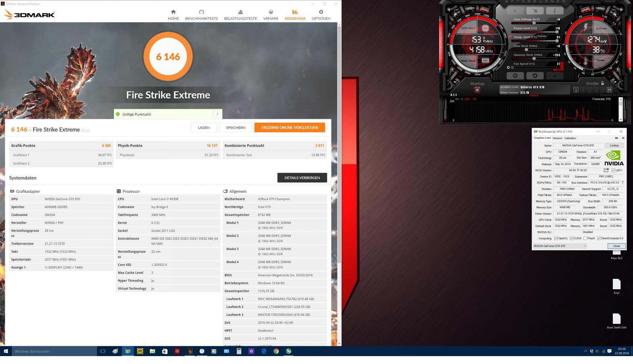633x364 pixels.
Task: Open the GPU-Z hamburger menu icon
Action: [x=623, y=138]
